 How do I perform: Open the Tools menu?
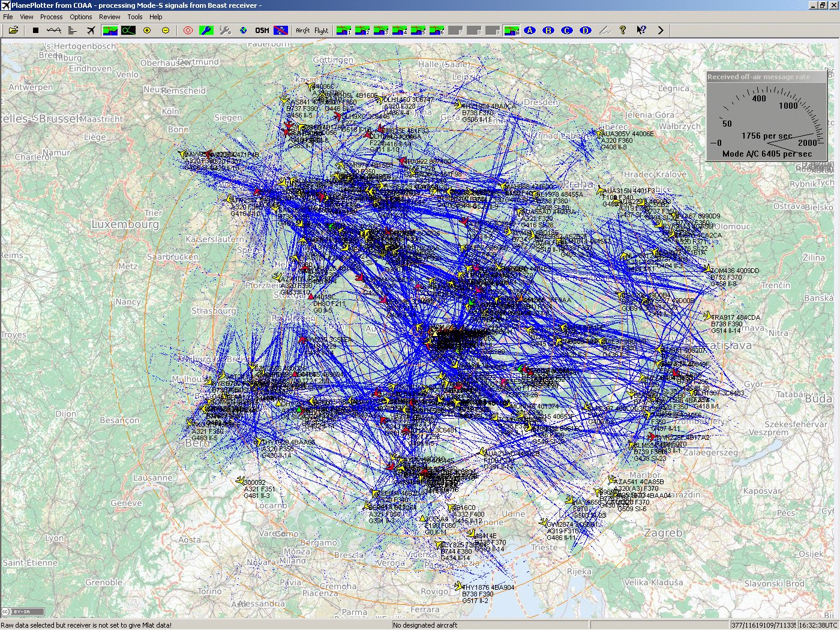pos(135,17)
